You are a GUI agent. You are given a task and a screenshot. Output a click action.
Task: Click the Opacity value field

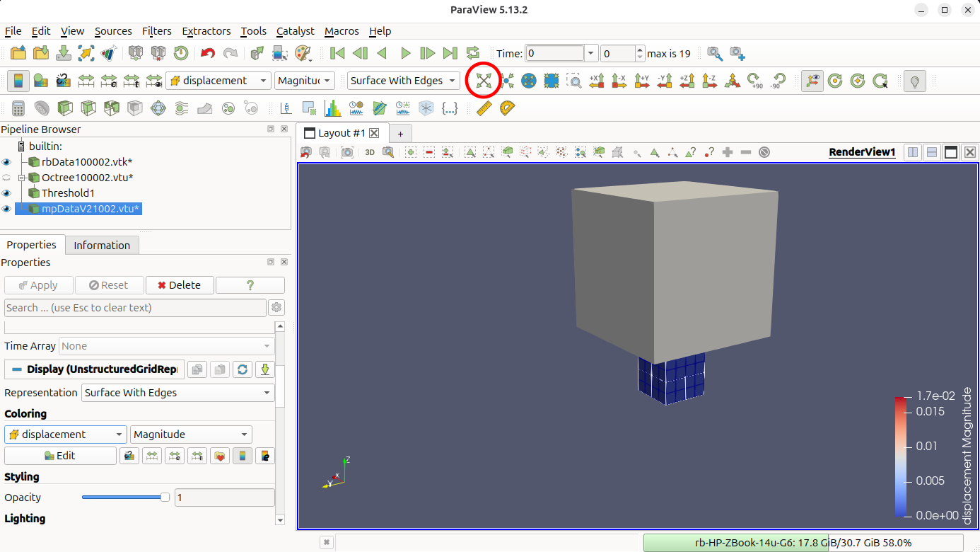tap(225, 498)
